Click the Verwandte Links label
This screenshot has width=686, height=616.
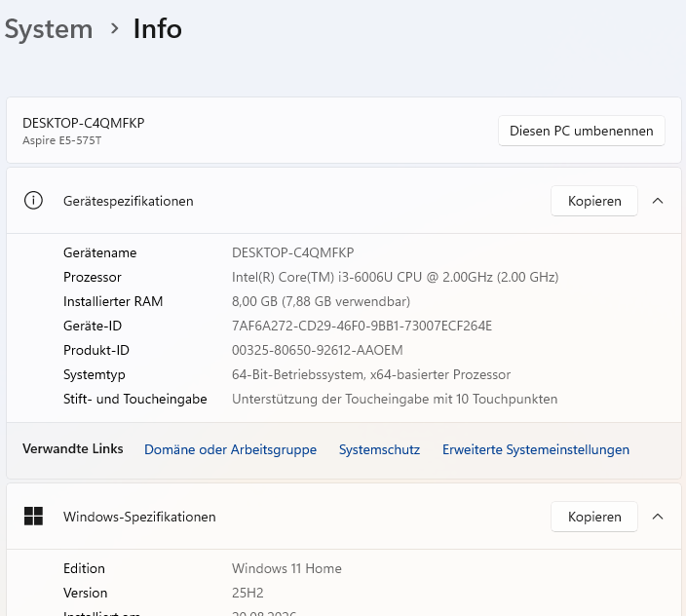[73, 449]
